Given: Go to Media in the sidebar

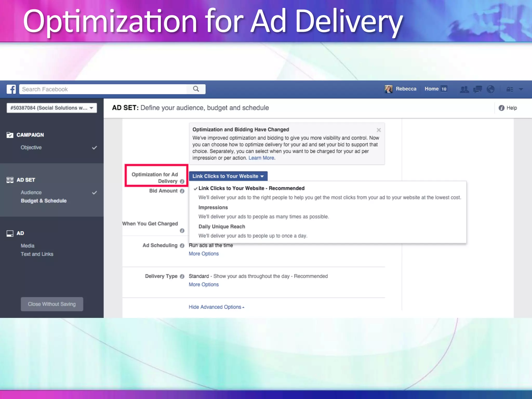Looking at the screenshot, I should point(28,246).
